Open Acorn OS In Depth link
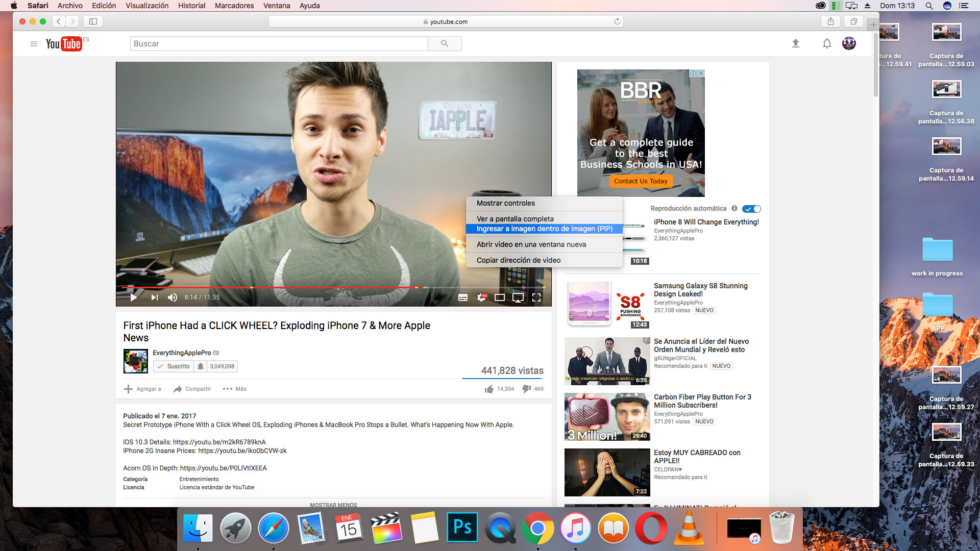This screenshot has height=551, width=980. (223, 468)
